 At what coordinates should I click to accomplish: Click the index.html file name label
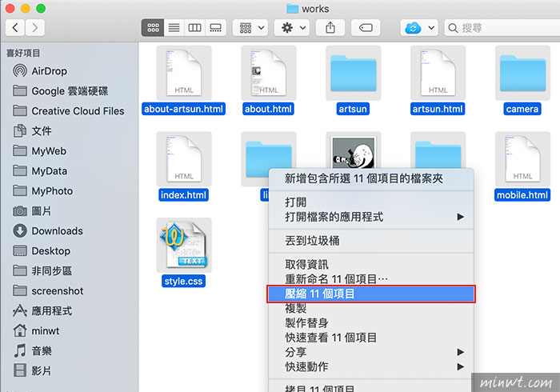183,195
